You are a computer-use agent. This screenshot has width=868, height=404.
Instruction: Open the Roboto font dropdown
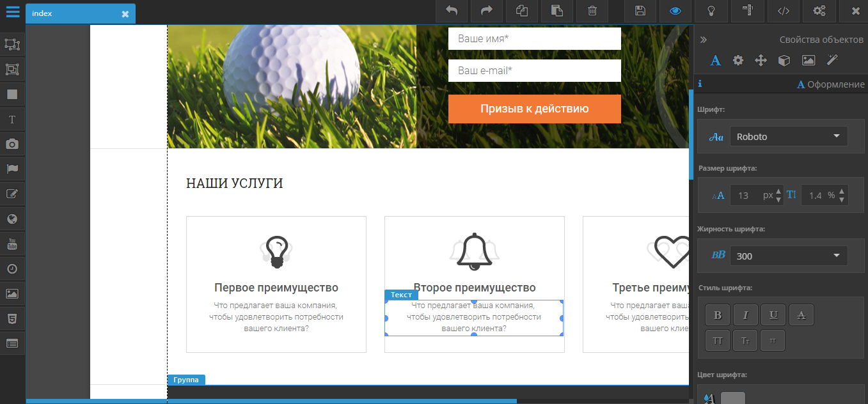pyautogui.click(x=789, y=136)
